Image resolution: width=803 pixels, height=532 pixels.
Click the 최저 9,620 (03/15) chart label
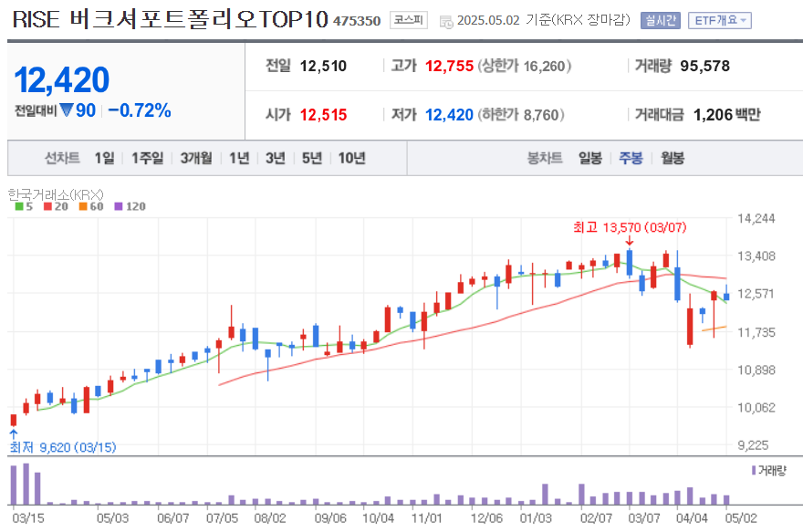(x=63, y=447)
